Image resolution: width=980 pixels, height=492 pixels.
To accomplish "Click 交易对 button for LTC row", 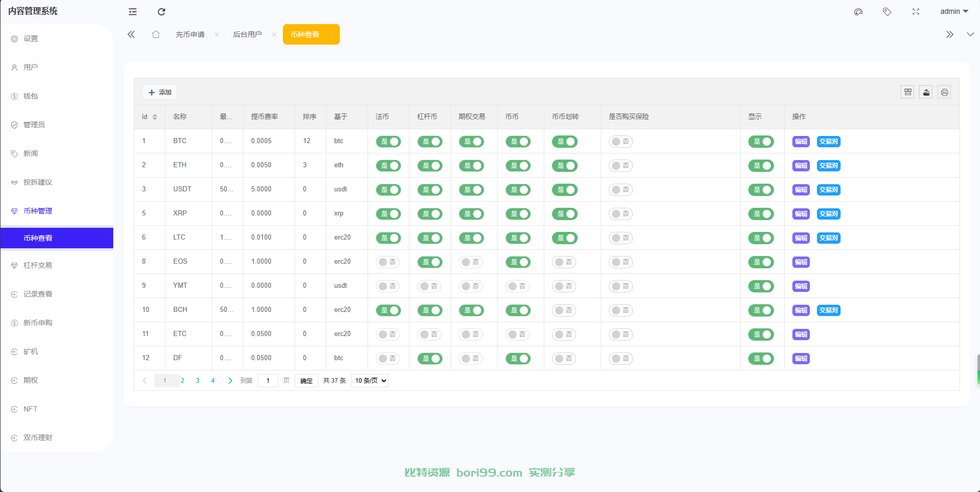I will [829, 238].
